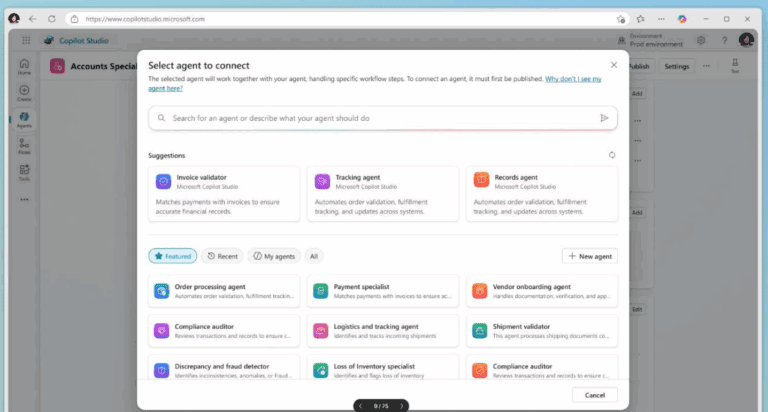The height and width of the screenshot is (412, 768).
Task: Select the Tracking agent card description
Action: click(371, 207)
